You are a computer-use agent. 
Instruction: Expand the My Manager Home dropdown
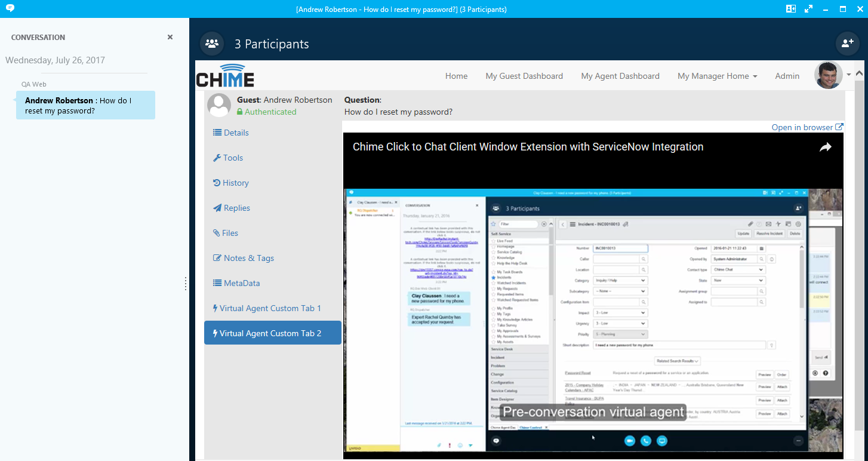coord(718,76)
